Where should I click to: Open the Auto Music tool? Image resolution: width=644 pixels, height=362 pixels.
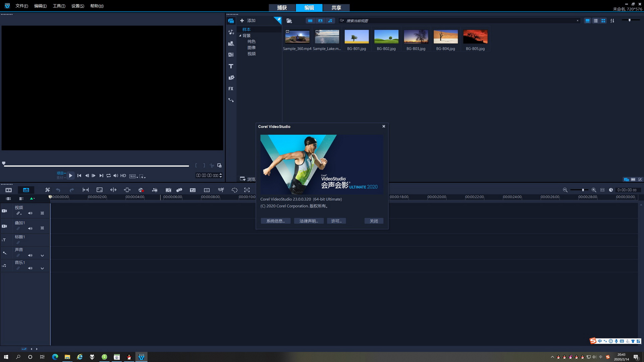(x=168, y=190)
